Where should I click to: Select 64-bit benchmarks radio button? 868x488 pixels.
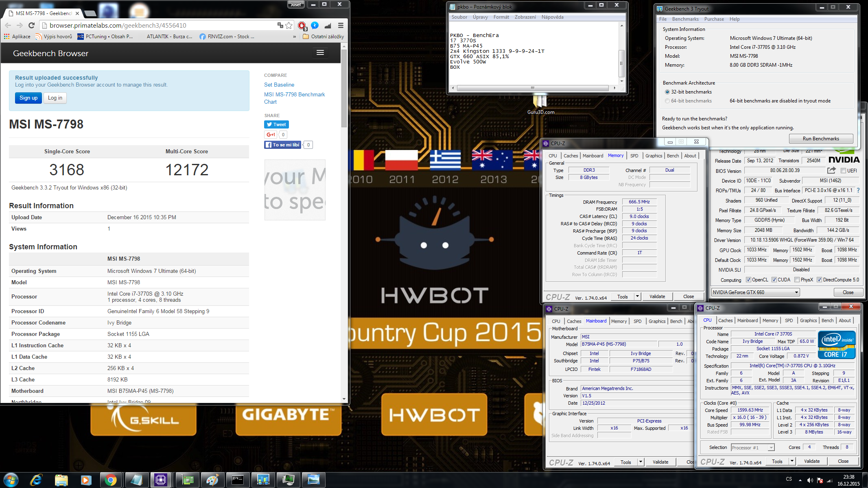tap(667, 101)
